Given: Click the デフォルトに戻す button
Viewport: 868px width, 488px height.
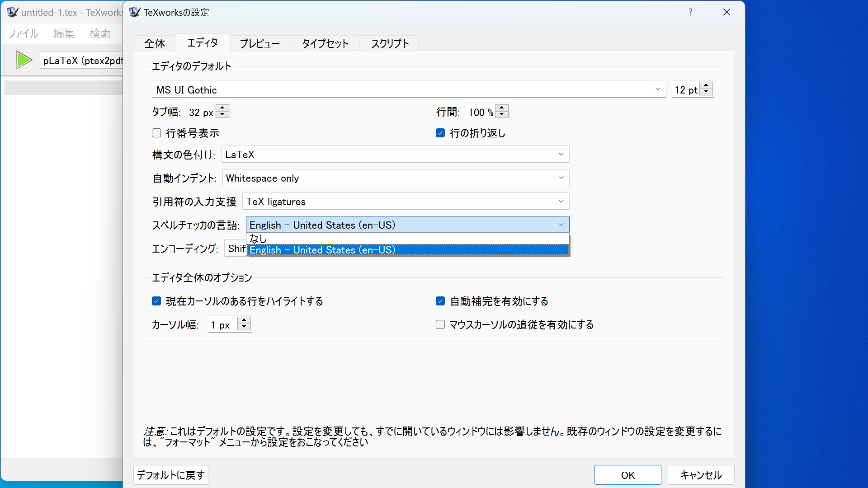Looking at the screenshot, I should click(x=171, y=475).
